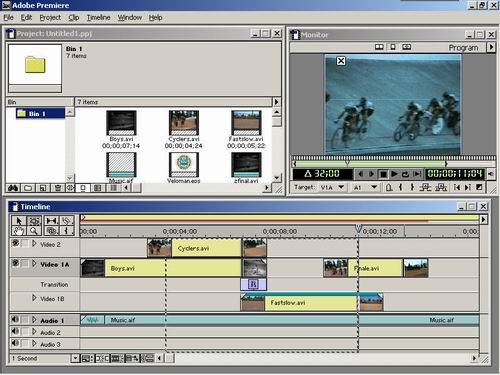Mute Audio 3 track with speaker icon
Viewport: 500px width, 375px height.
pos(15,343)
